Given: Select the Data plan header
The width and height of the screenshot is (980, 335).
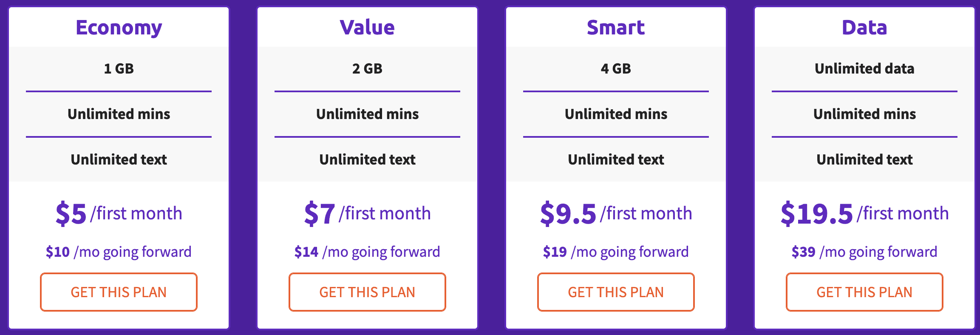Looking at the screenshot, I should [864, 27].
